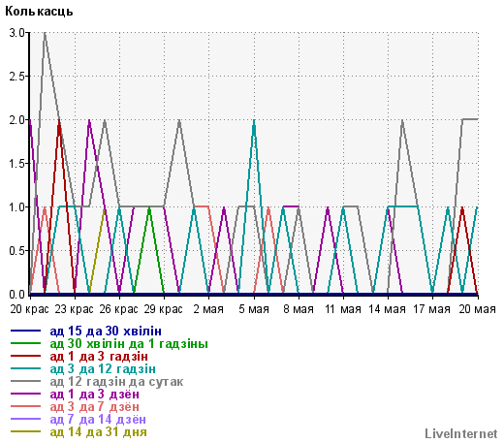Select legend entry 'ад 14 да 31 дня'

(99, 431)
